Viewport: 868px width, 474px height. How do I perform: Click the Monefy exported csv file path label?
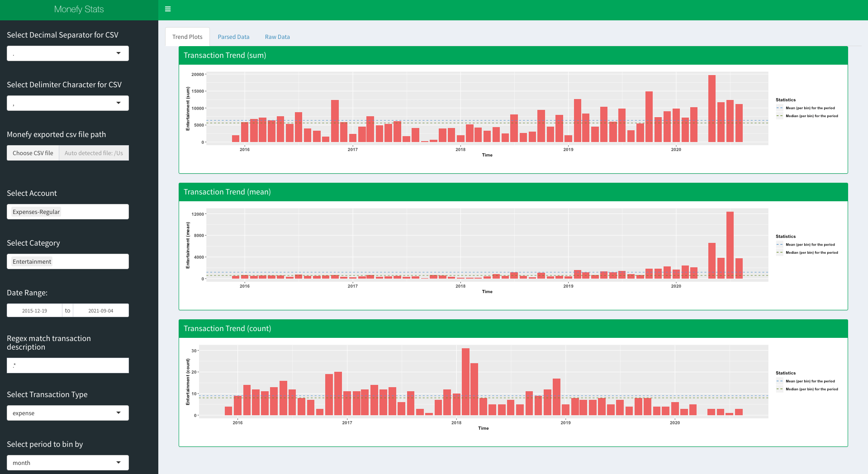click(x=56, y=134)
